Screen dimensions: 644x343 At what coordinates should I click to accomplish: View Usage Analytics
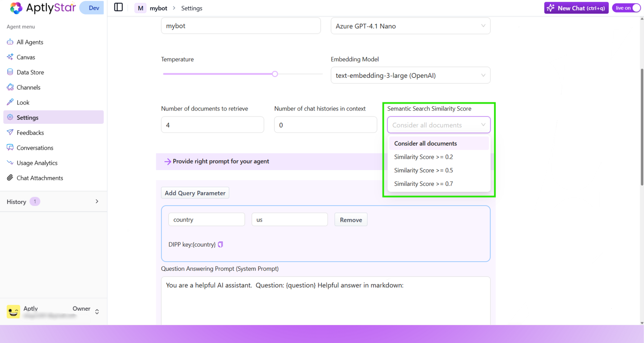[x=37, y=162]
